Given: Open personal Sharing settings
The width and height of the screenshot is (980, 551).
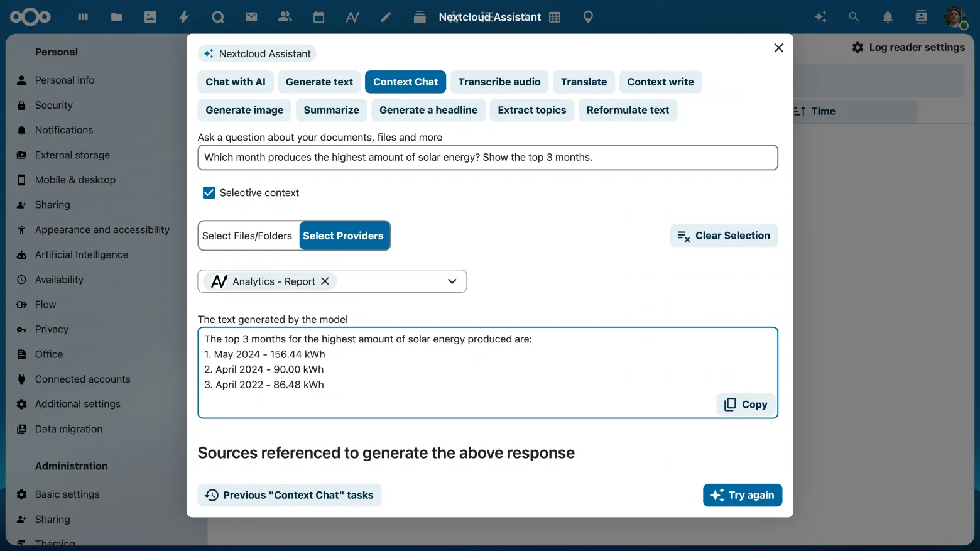Looking at the screenshot, I should pos(53,205).
